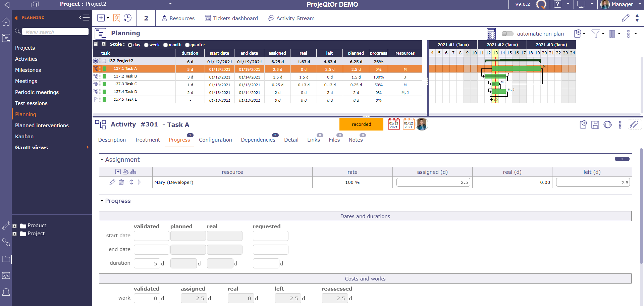
Task: Collapse the Assignment section
Action: [102, 160]
